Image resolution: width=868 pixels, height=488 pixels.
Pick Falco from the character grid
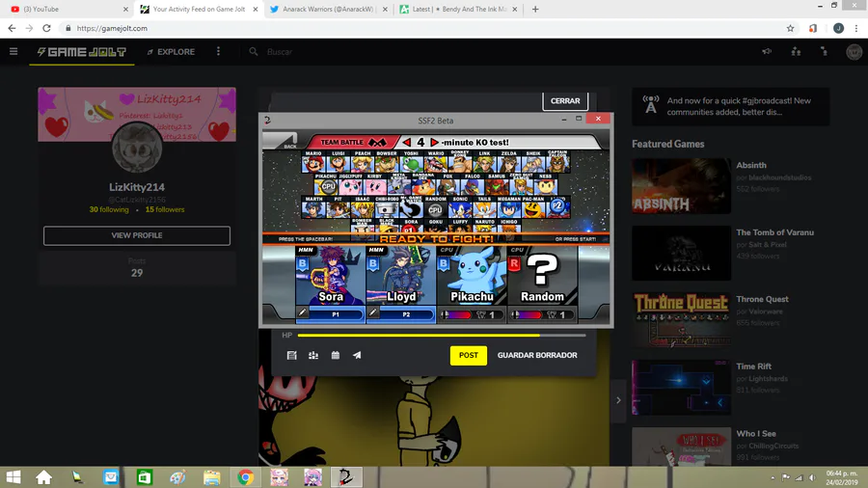[473, 186]
